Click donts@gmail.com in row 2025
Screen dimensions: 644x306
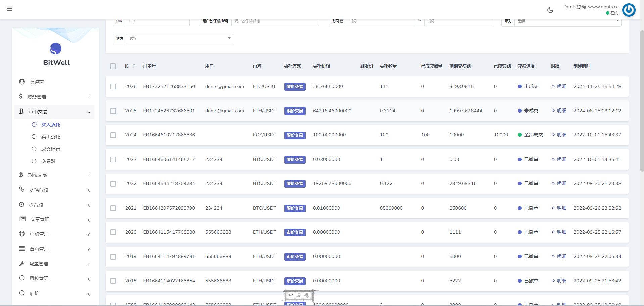coord(225,111)
